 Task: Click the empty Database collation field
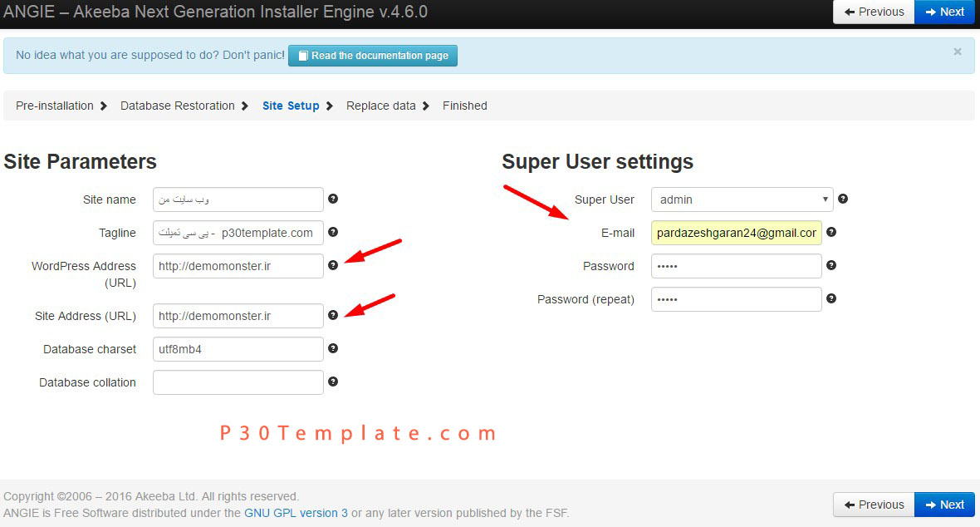click(238, 382)
